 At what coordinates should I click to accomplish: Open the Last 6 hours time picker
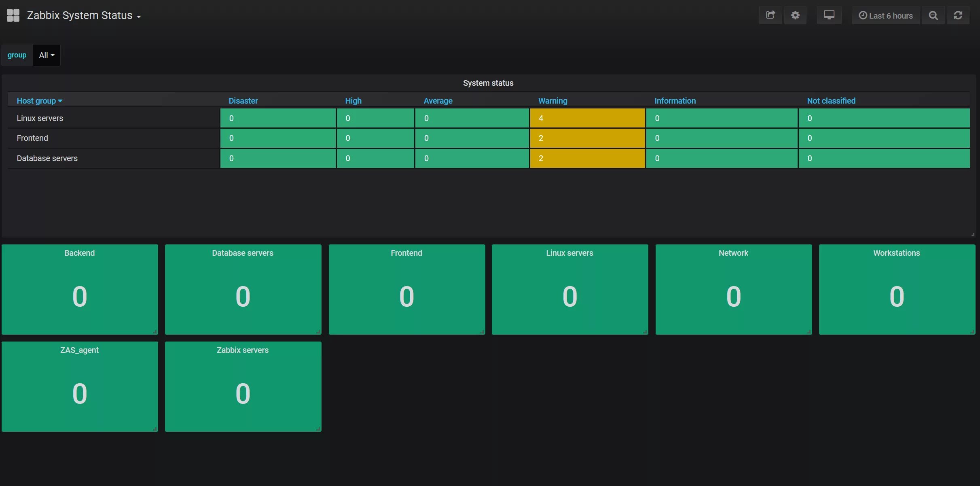point(885,15)
